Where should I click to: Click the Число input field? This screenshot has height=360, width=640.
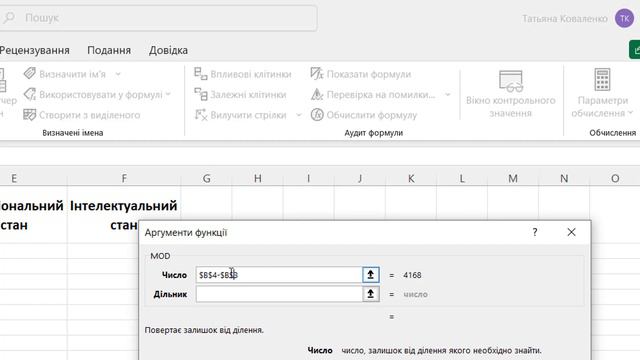click(x=279, y=275)
